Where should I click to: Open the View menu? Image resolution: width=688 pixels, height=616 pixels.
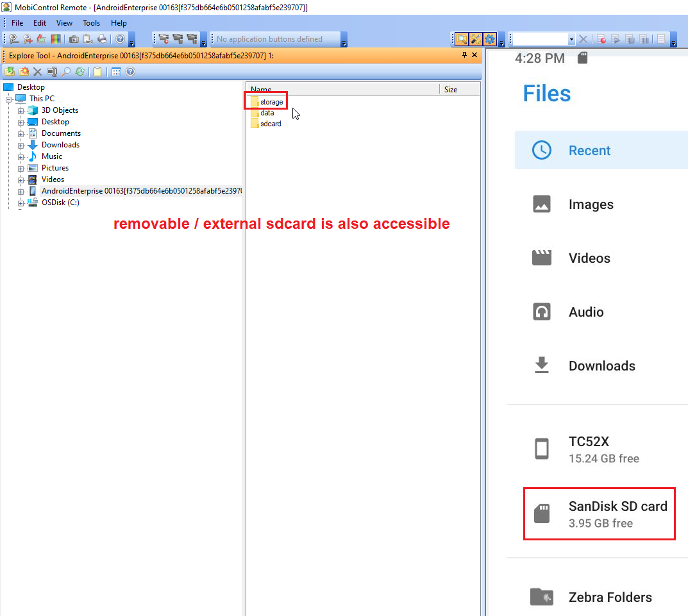pos(64,23)
